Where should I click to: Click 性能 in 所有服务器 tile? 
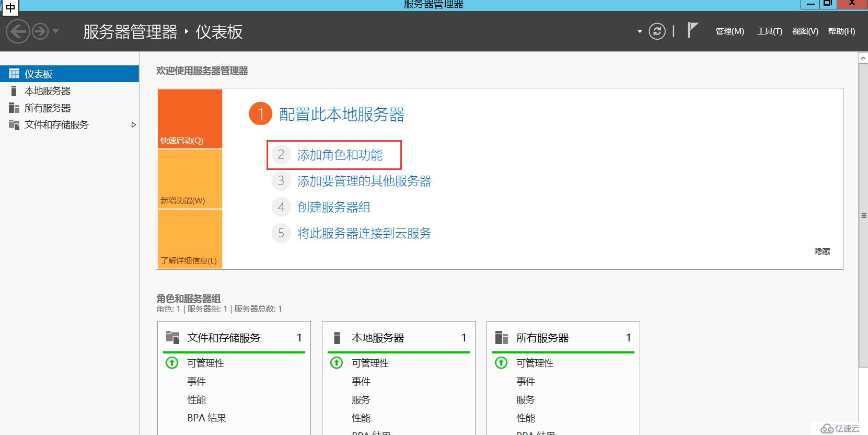click(526, 418)
